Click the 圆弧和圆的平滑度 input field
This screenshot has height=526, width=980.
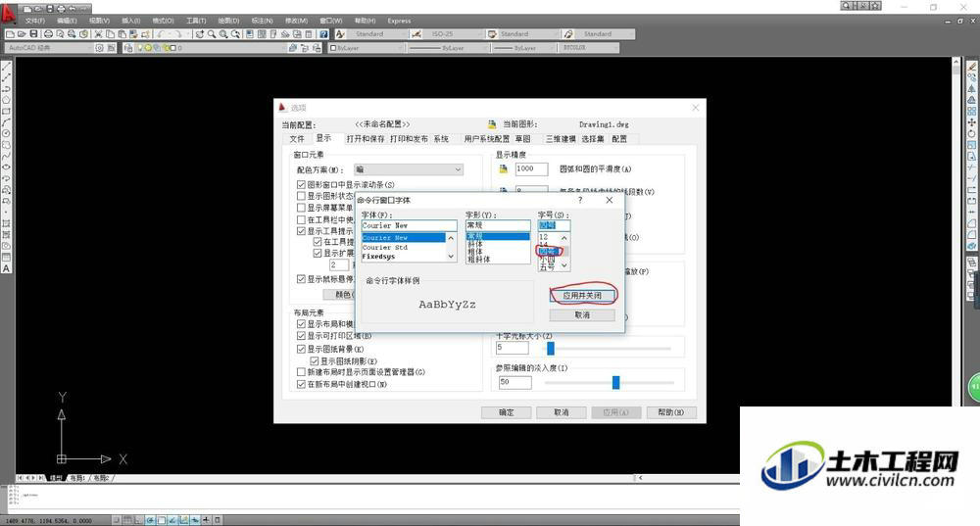pyautogui.click(x=531, y=168)
